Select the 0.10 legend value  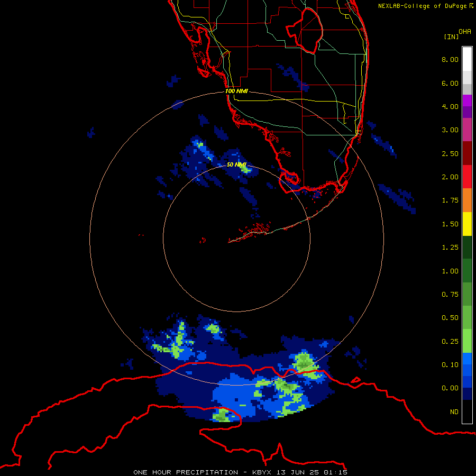tap(450, 365)
